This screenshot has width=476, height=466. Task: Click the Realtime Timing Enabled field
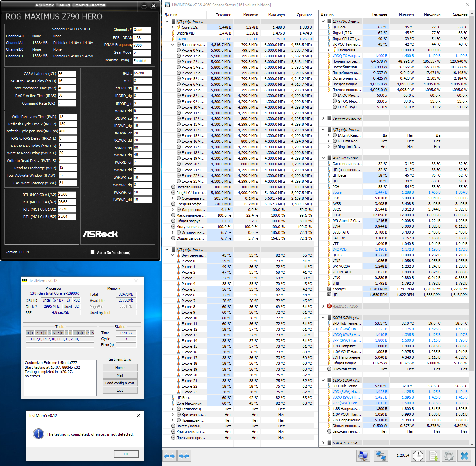point(142,61)
